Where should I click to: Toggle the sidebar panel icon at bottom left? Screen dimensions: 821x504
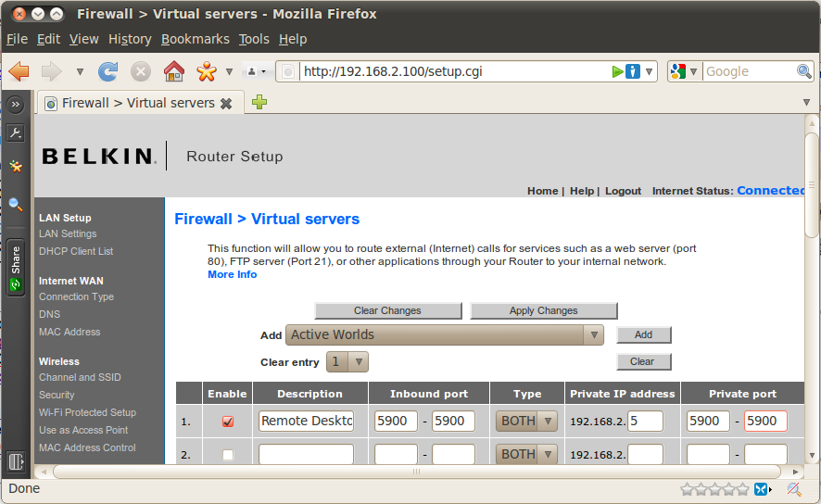pos(16,462)
